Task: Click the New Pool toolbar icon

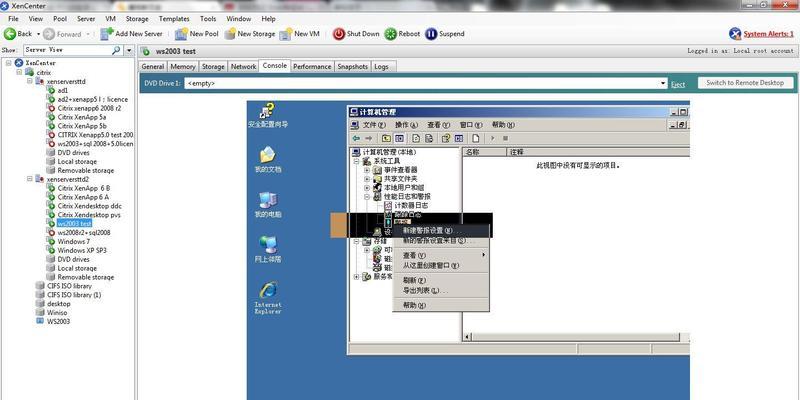Action: coord(181,34)
